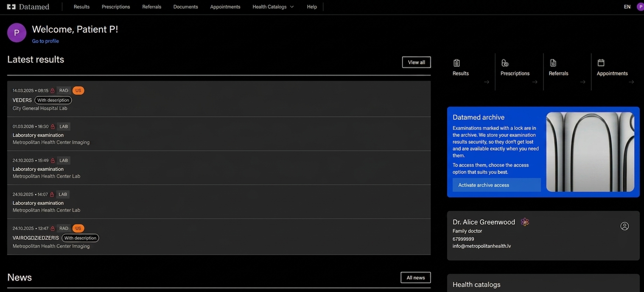Click the arrow under Referrals quick card
The width and height of the screenshot is (644, 292).
click(x=583, y=82)
